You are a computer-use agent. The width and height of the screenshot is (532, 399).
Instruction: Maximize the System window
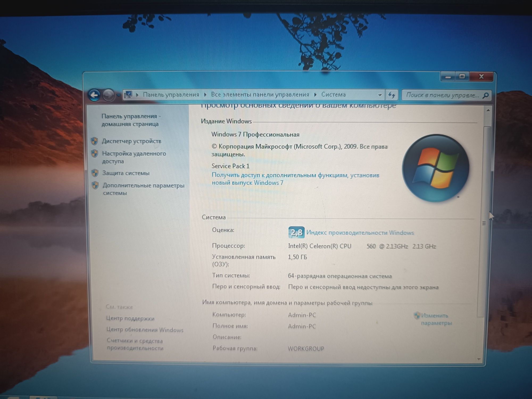(x=462, y=77)
